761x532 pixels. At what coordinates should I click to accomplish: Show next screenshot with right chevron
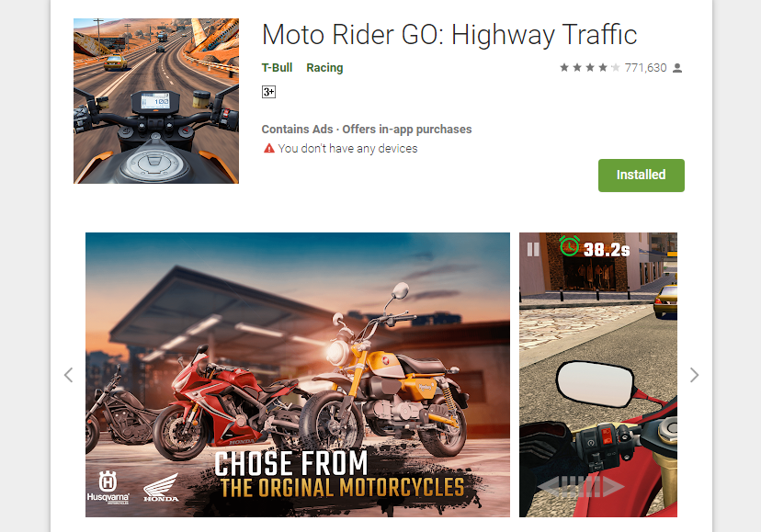tap(695, 375)
